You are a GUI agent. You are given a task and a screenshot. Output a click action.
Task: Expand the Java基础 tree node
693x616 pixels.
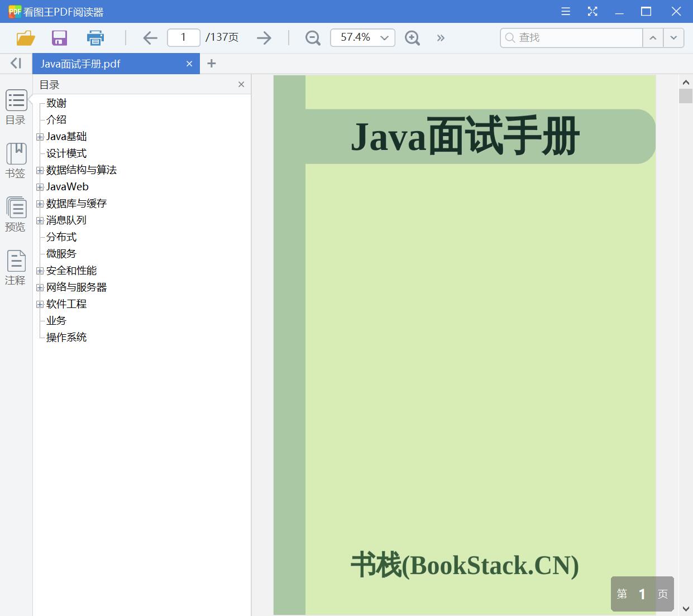coord(40,137)
